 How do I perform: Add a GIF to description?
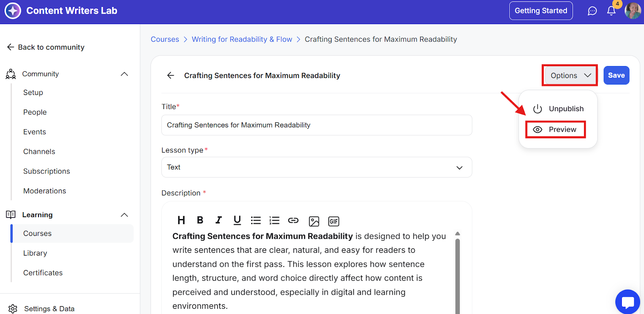334,221
